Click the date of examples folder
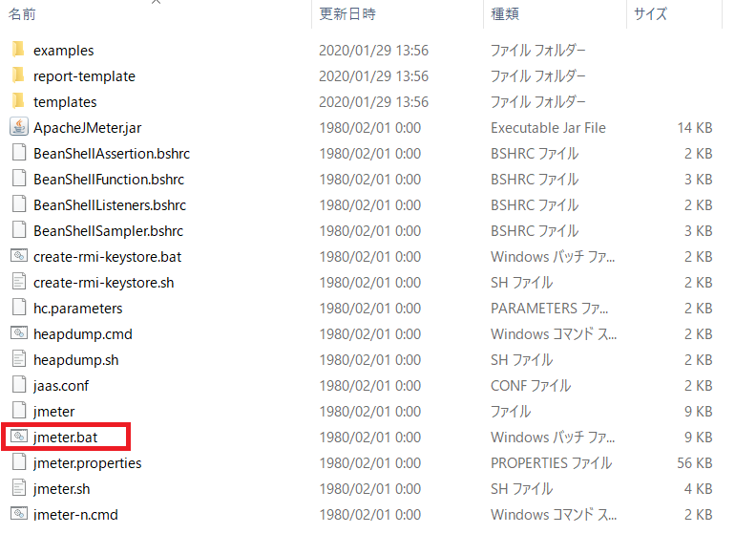This screenshot has width=756, height=534. (x=373, y=51)
